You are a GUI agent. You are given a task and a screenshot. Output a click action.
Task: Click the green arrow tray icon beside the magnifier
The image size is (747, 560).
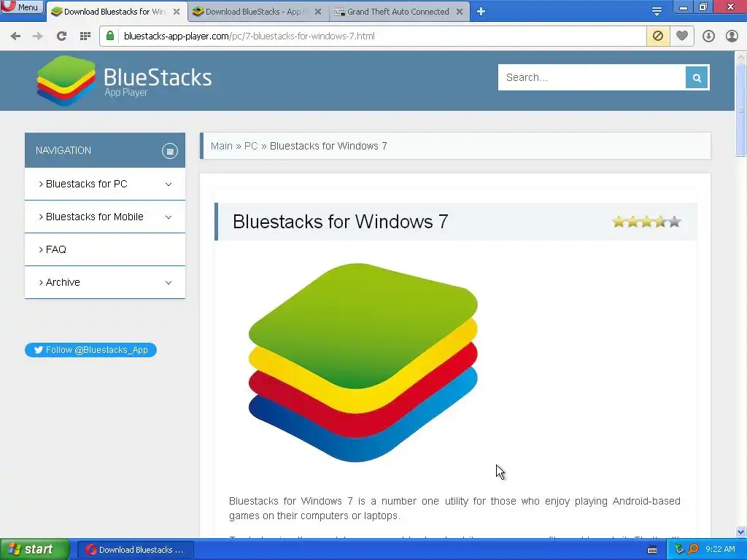point(679,549)
